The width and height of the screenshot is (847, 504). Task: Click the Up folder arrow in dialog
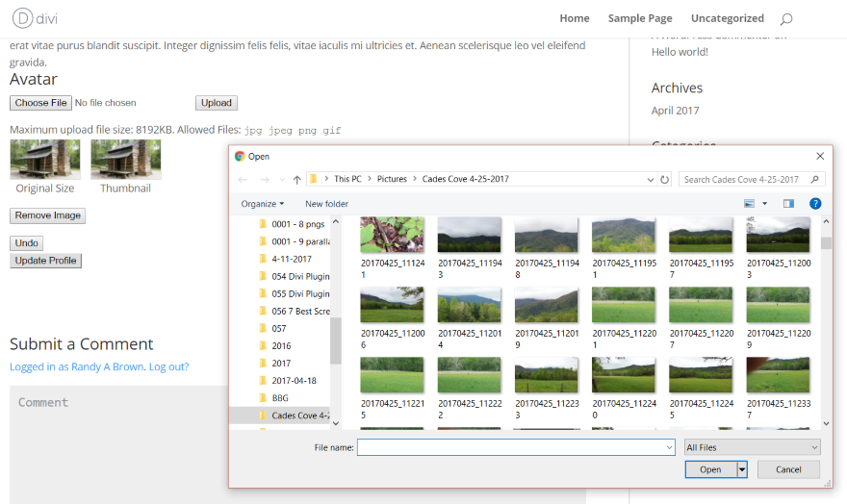297,180
